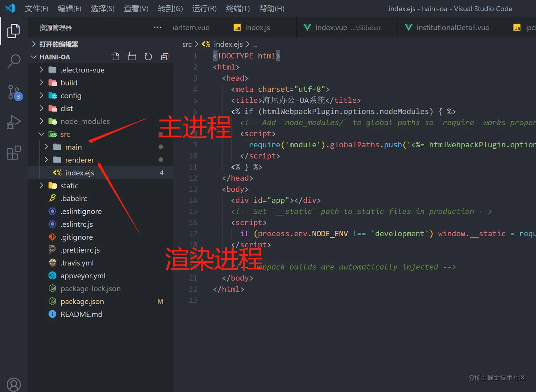Image resolution: width=536 pixels, height=392 pixels.
Task: Open the Explorer view in activity bar
Action: tap(13, 31)
